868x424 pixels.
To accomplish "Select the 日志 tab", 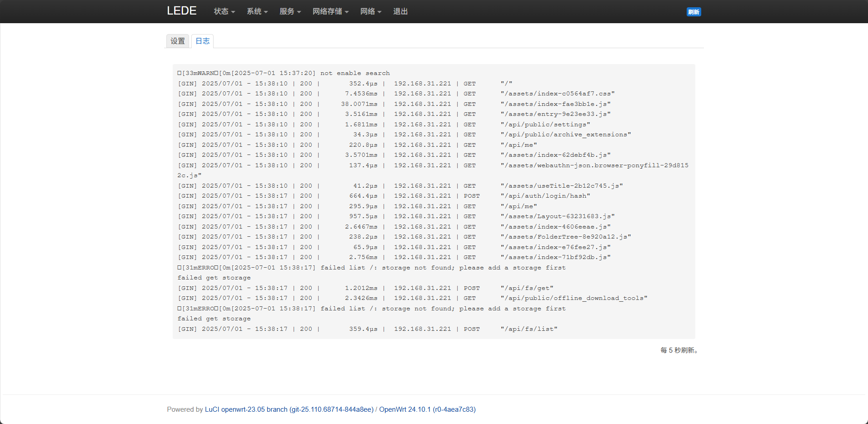I will pyautogui.click(x=203, y=41).
